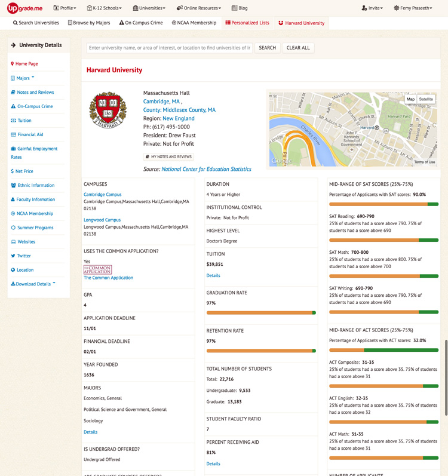
Task: Click the Faculty Information person icon
Action: tap(13, 199)
